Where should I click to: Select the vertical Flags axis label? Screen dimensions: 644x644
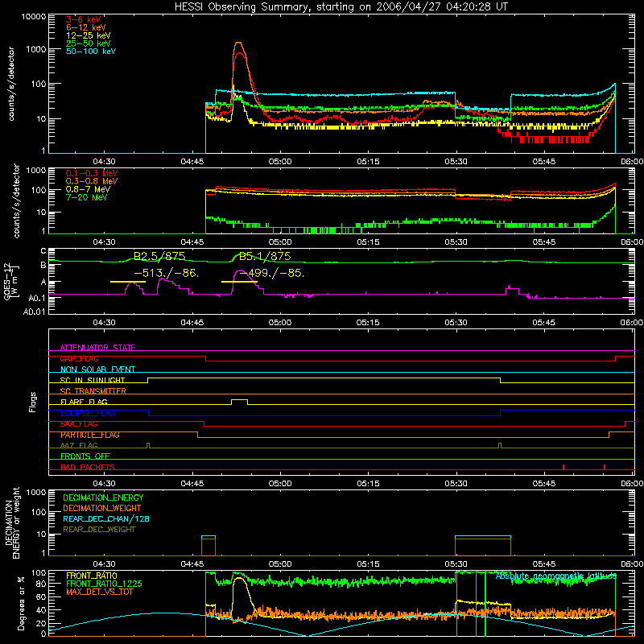[x=32, y=402]
